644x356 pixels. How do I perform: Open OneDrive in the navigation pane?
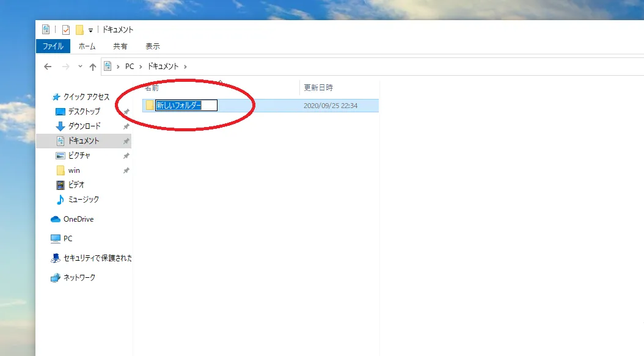pyautogui.click(x=78, y=219)
